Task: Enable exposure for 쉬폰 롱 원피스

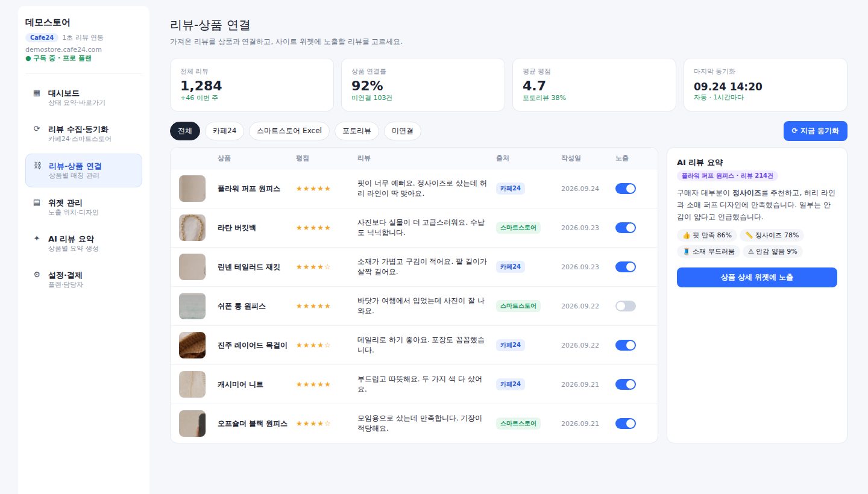Action: tap(626, 306)
